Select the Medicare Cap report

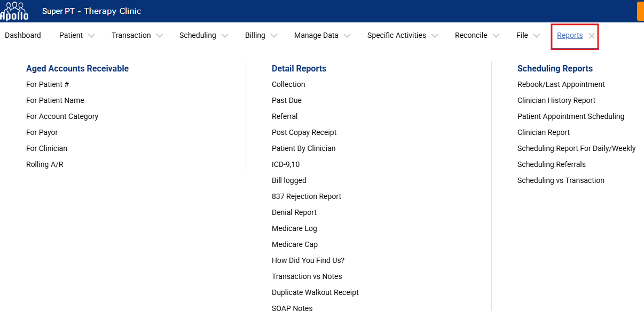(295, 244)
